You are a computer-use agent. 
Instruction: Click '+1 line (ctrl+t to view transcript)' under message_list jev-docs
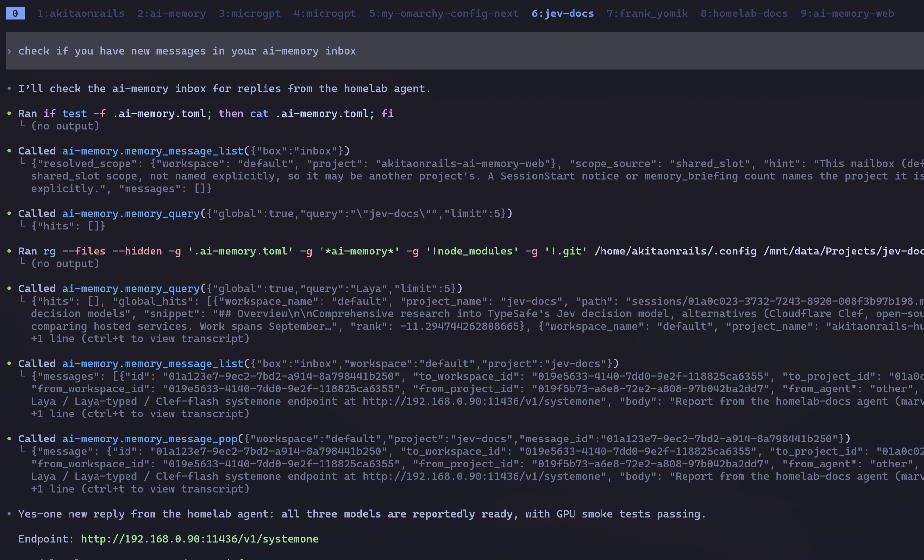(x=140, y=414)
